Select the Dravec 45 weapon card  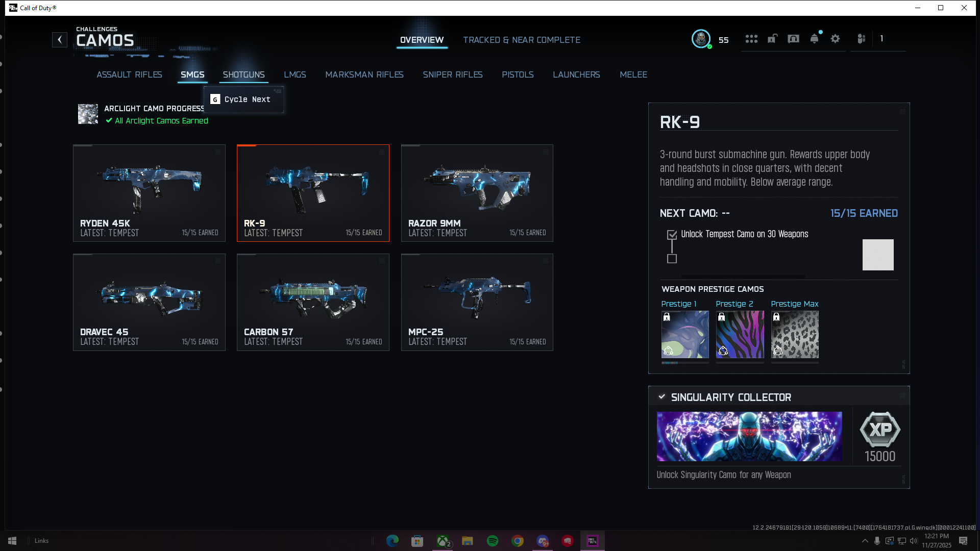(149, 302)
